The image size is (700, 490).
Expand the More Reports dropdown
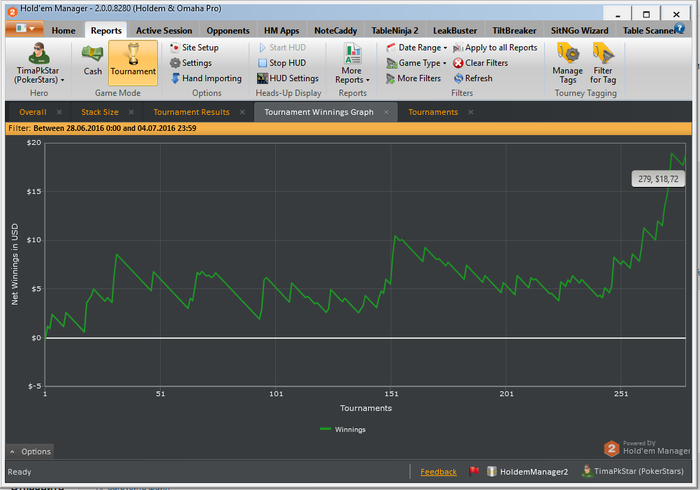click(x=352, y=63)
